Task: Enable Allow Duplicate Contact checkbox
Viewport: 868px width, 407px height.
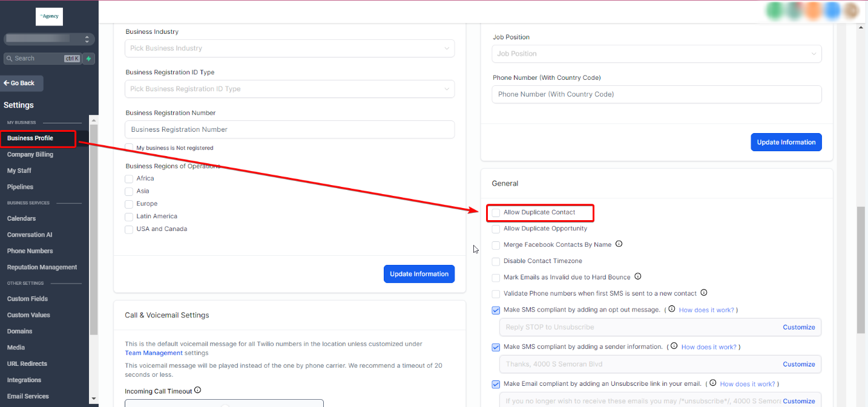Action: click(496, 213)
